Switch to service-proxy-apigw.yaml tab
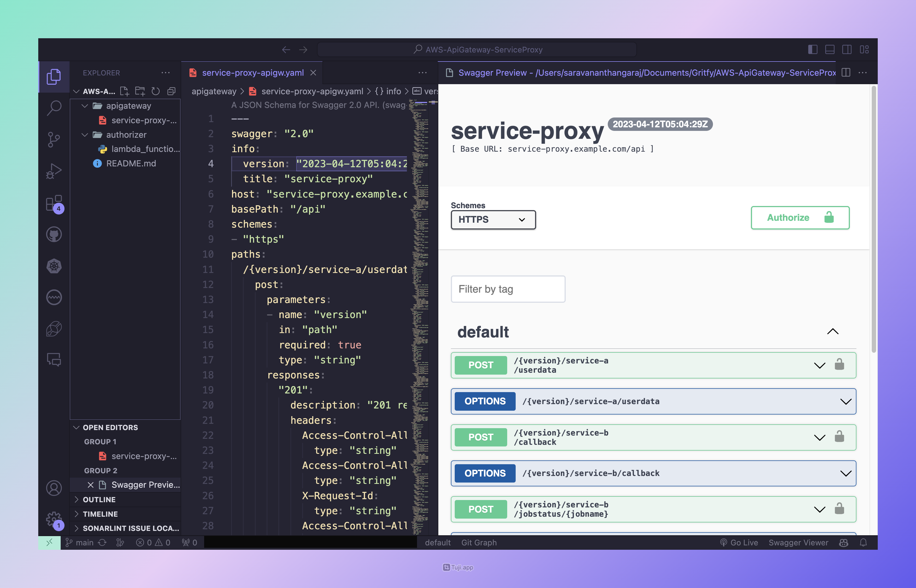Image resolution: width=916 pixels, height=588 pixels. click(x=253, y=73)
